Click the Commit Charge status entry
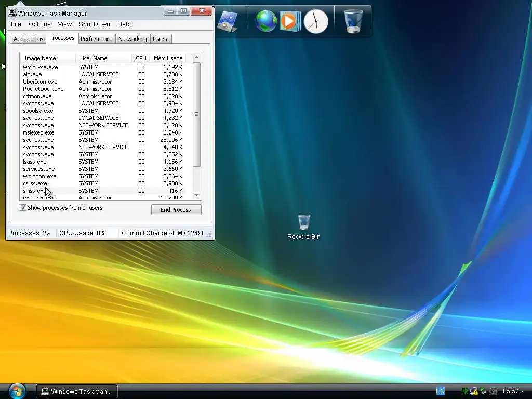 [162, 233]
